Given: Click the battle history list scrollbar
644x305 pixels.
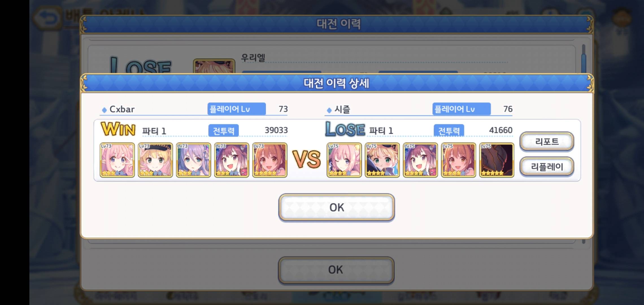Looking at the screenshot, I should tap(584, 59).
